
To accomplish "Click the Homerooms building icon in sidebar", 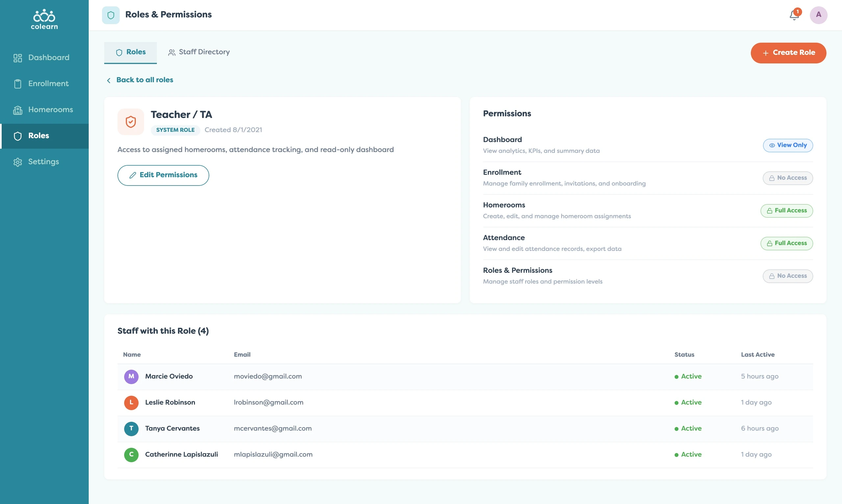I will (x=18, y=110).
